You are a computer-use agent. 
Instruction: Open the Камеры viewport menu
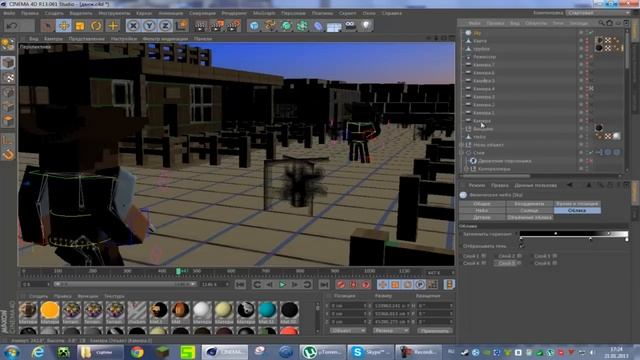[x=53, y=39]
